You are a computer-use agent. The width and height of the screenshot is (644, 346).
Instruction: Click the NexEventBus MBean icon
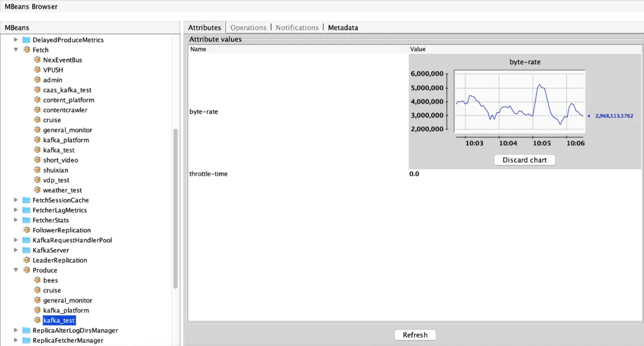click(x=37, y=60)
